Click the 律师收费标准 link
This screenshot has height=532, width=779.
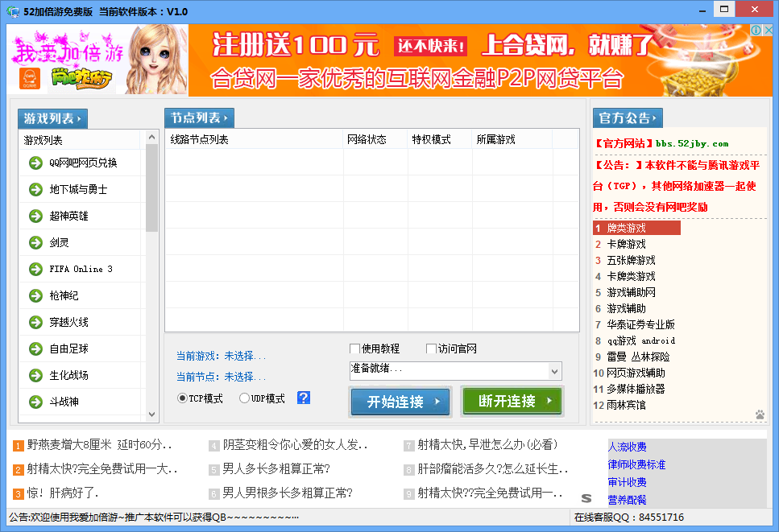pos(636,464)
